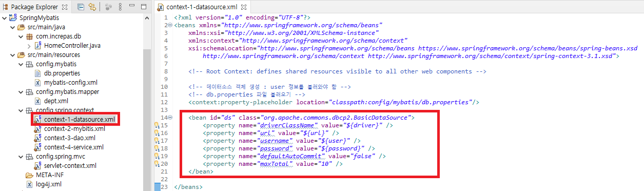Collapse the SpringMybatis project node
The image size is (644, 191).
[x=5, y=17]
